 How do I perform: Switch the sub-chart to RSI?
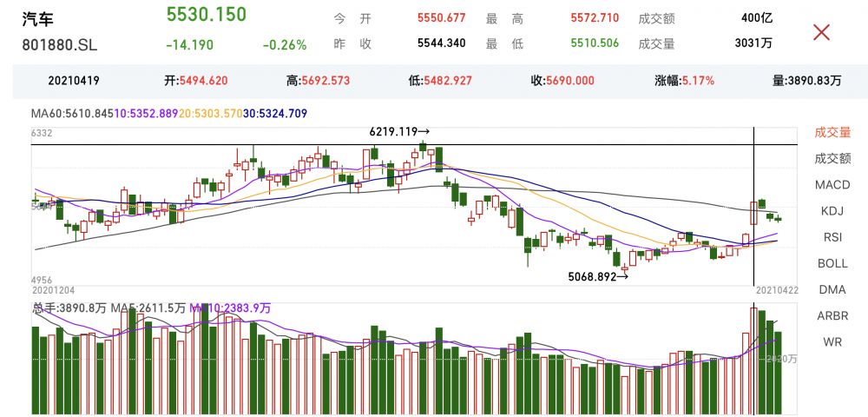pos(832,237)
